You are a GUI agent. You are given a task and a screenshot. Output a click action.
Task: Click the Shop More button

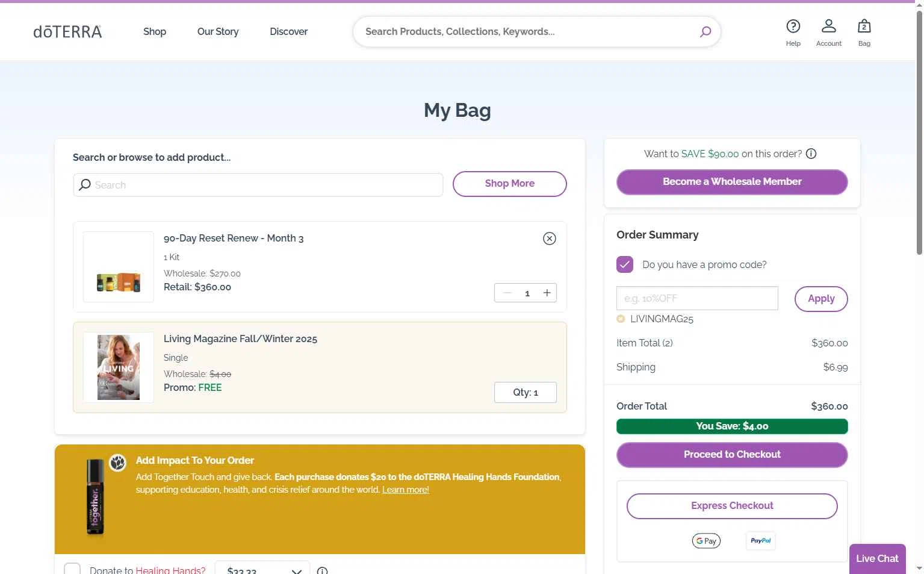[509, 184]
